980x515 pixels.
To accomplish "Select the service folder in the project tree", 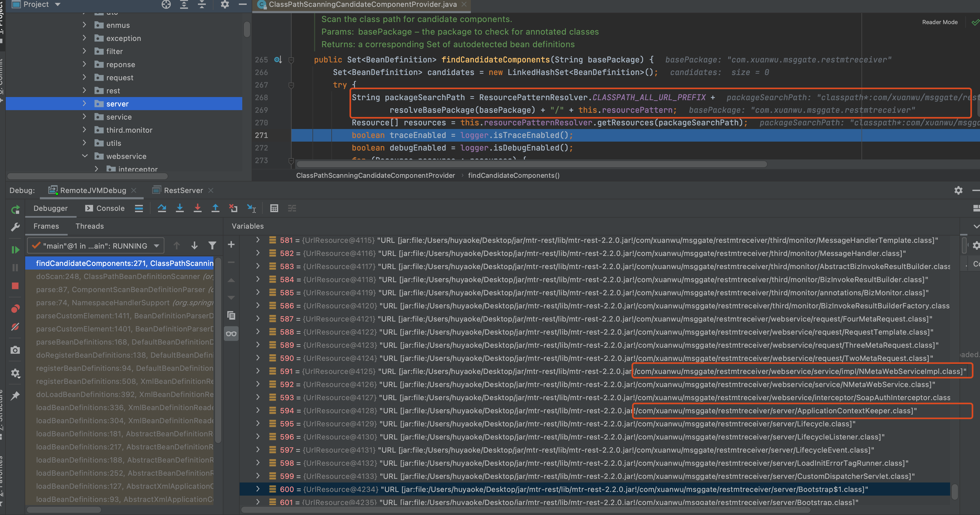I will (119, 117).
